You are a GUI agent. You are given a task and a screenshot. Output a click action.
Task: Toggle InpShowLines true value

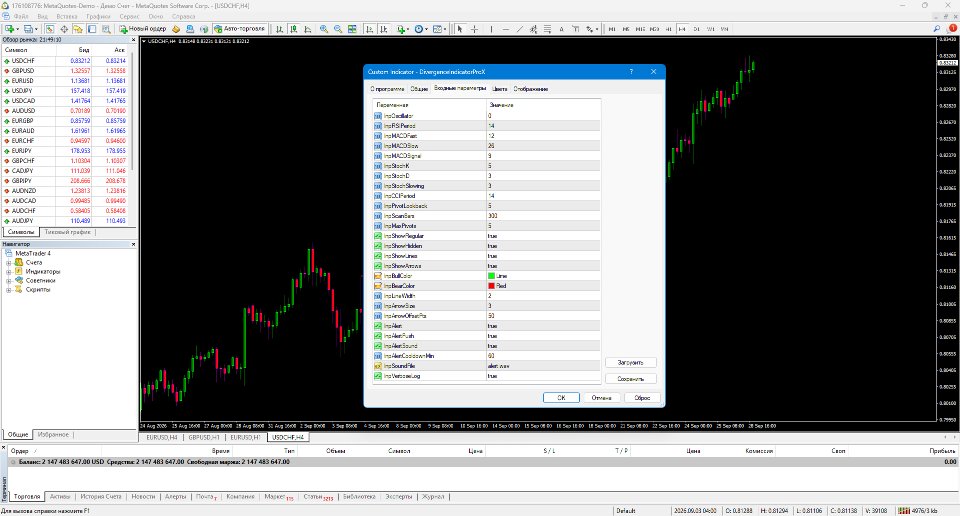point(543,256)
